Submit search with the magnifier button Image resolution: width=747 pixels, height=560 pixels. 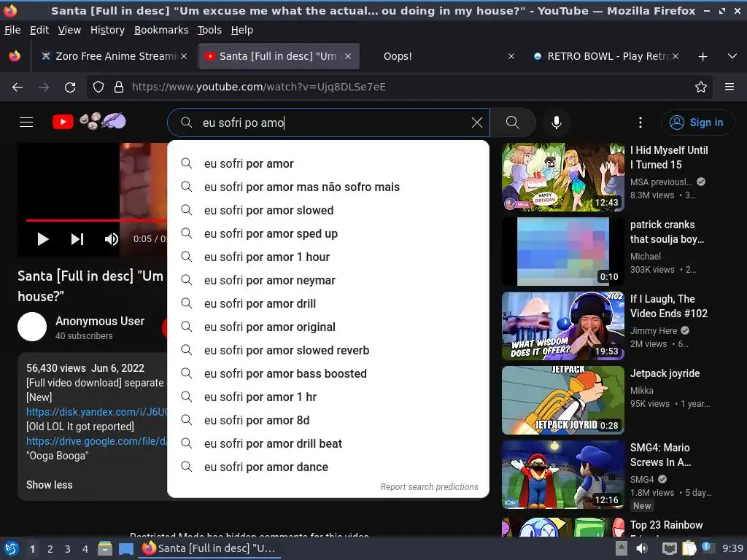tap(513, 122)
